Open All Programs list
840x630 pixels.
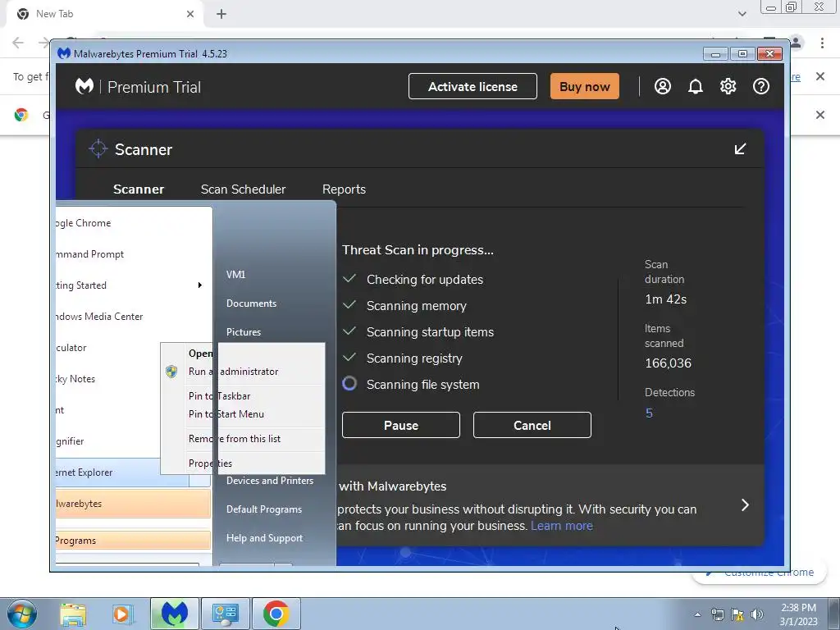pos(134,541)
